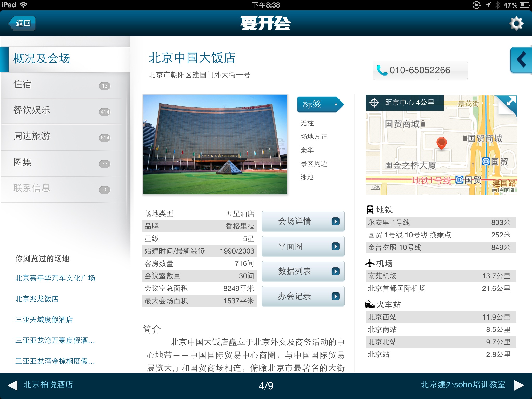Select 国贸 1号线,10号线 换乘点 row
The height and width of the screenshot is (399, 532).
[x=441, y=235]
